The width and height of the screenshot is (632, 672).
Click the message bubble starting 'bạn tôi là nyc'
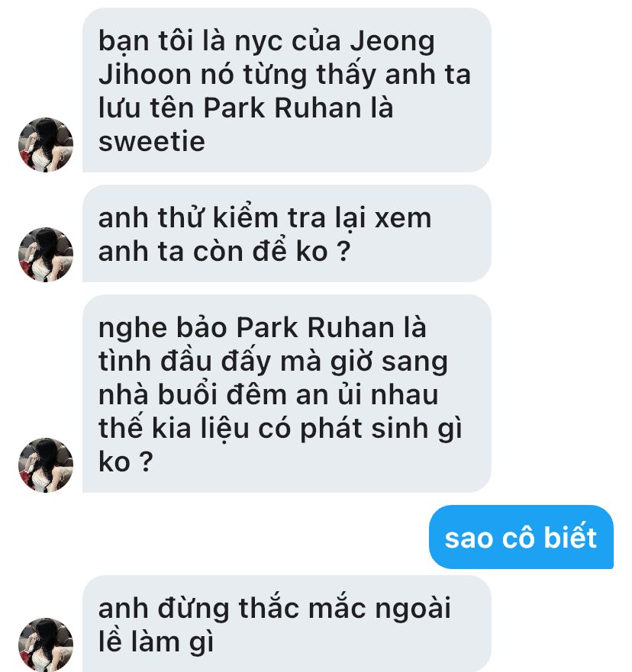pyautogui.click(x=287, y=90)
